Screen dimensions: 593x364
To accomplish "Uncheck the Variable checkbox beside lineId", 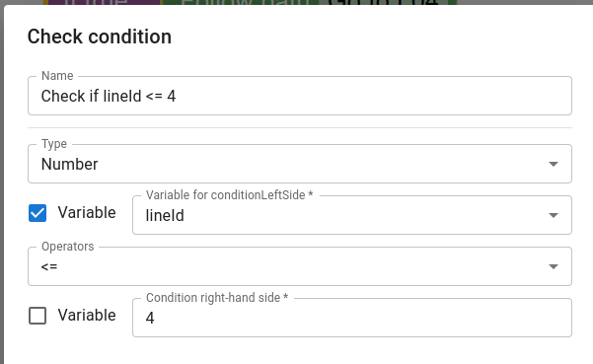I will [x=37, y=213].
